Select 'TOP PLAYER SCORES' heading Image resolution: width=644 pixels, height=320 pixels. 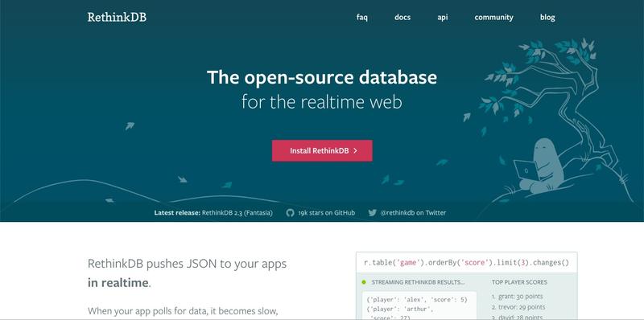click(519, 282)
